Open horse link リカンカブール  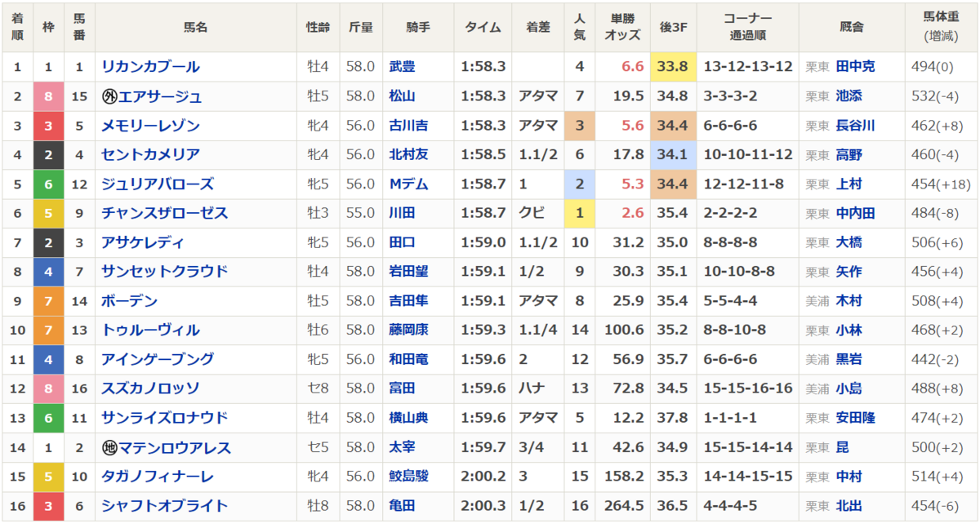coord(150,67)
